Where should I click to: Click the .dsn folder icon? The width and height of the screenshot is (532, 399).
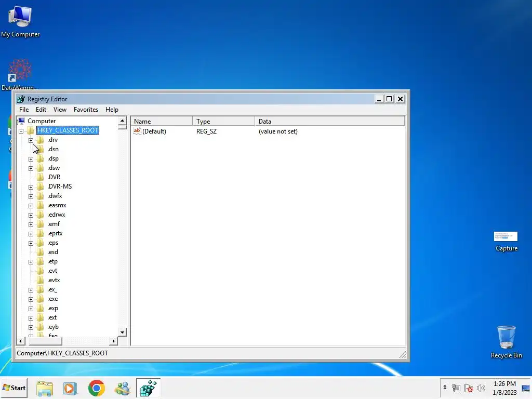41,149
